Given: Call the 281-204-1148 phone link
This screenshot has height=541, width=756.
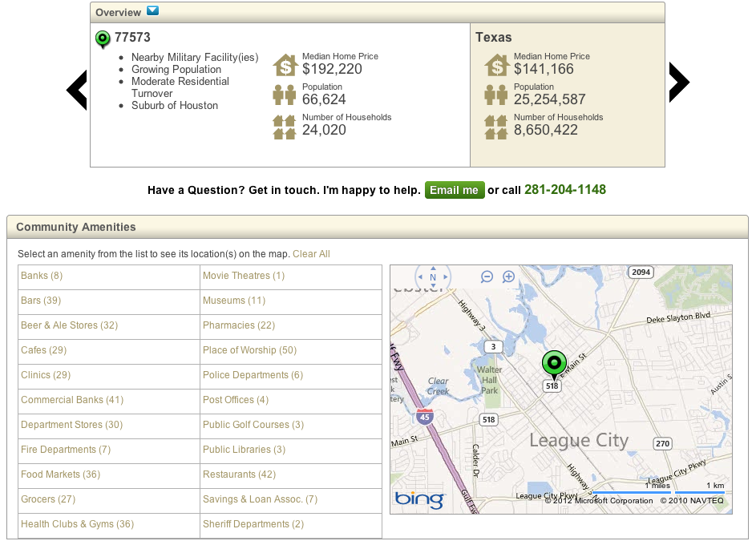Looking at the screenshot, I should point(565,189).
